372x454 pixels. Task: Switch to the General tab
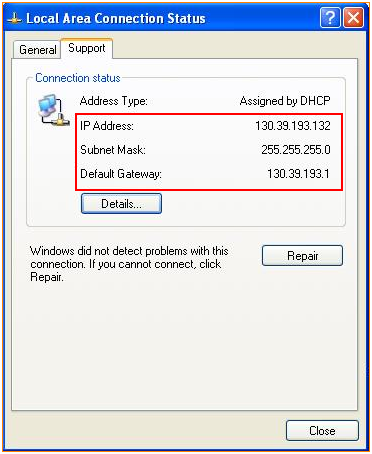[37, 50]
